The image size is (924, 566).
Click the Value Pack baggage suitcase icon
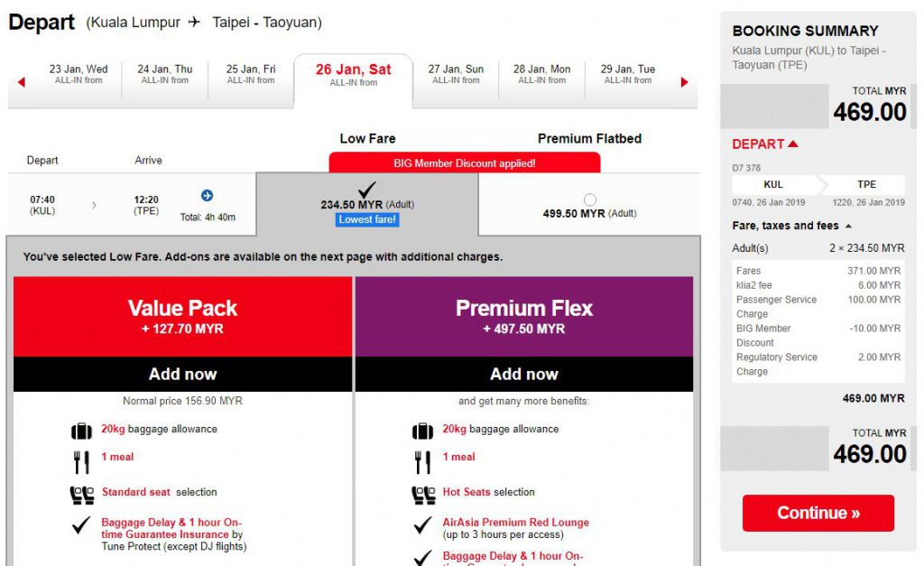81,431
